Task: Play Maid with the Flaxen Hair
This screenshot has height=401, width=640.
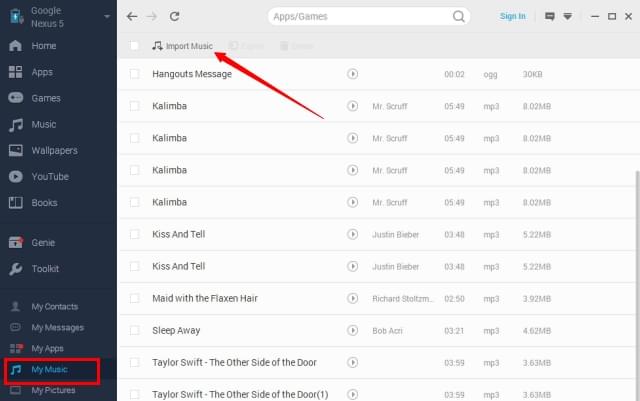Action: [353, 299]
